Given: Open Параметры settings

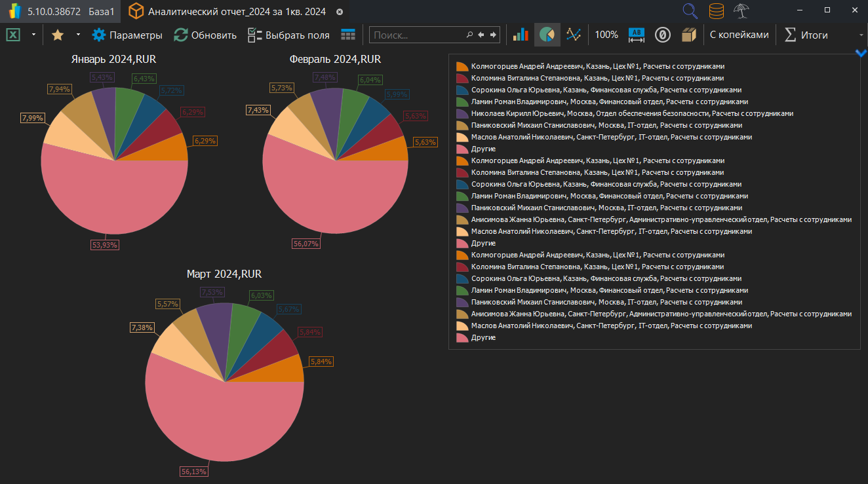Looking at the screenshot, I should (x=127, y=35).
